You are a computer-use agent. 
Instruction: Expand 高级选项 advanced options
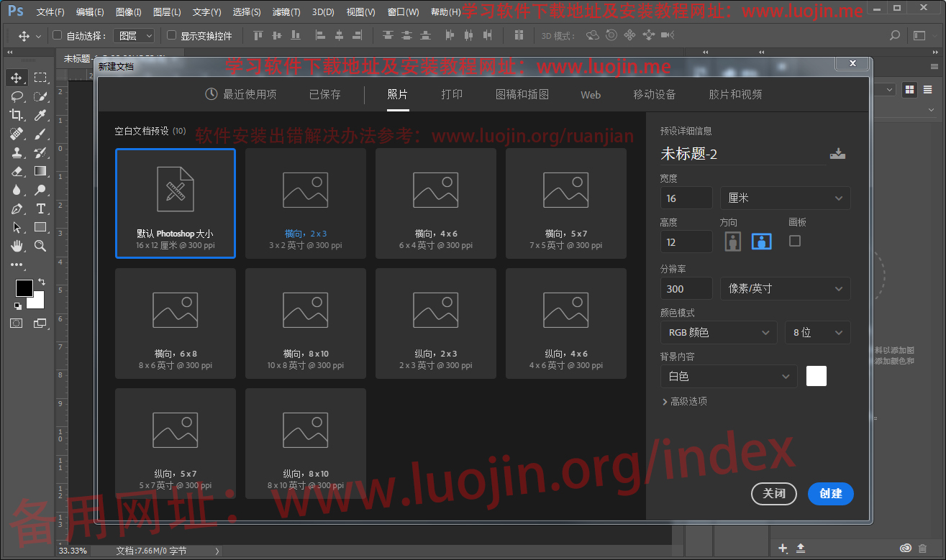(685, 402)
